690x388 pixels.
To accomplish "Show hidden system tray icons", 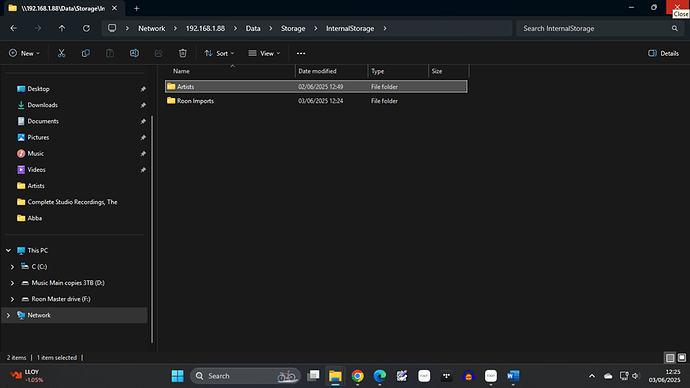I will click(x=592, y=376).
